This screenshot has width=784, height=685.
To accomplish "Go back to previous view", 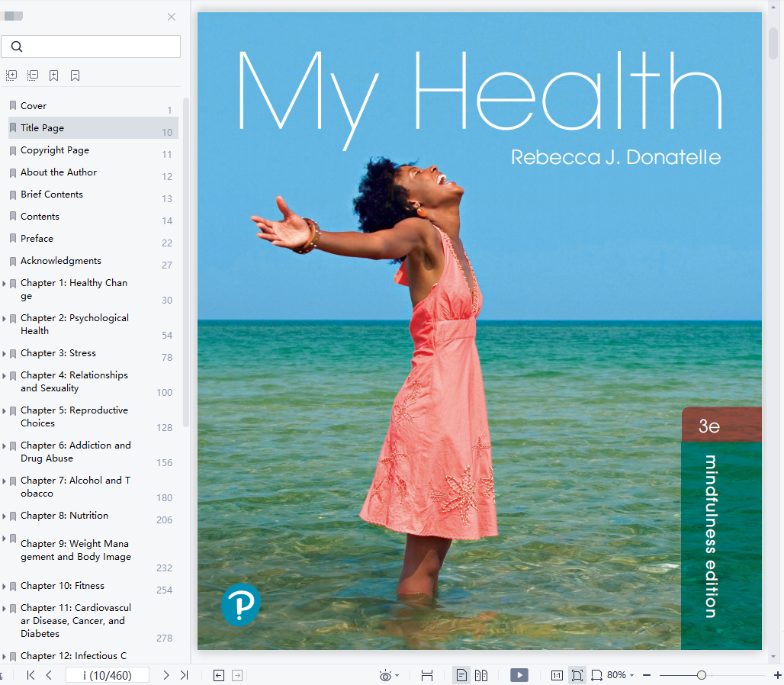I will [219, 676].
